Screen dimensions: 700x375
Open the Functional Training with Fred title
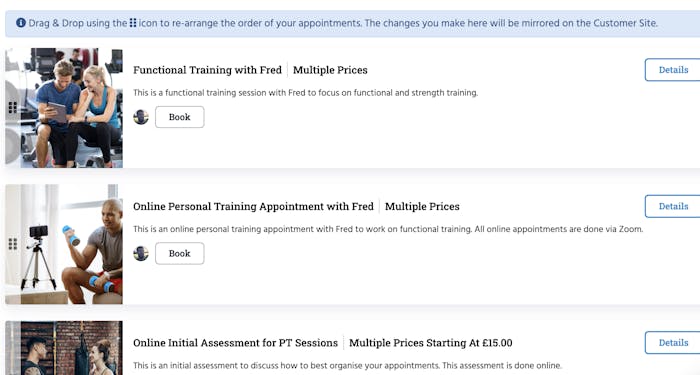[x=208, y=70]
